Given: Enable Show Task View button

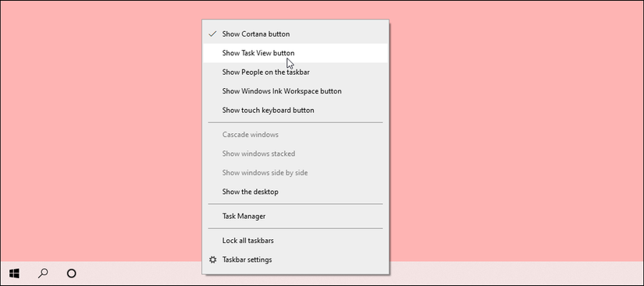Looking at the screenshot, I should (295, 53).
